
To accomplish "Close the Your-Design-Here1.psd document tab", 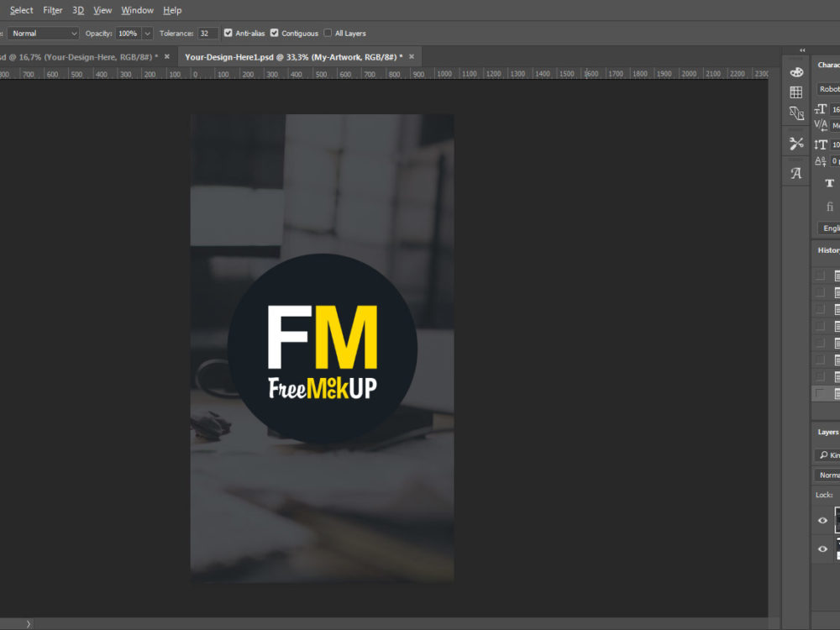I will (412, 57).
